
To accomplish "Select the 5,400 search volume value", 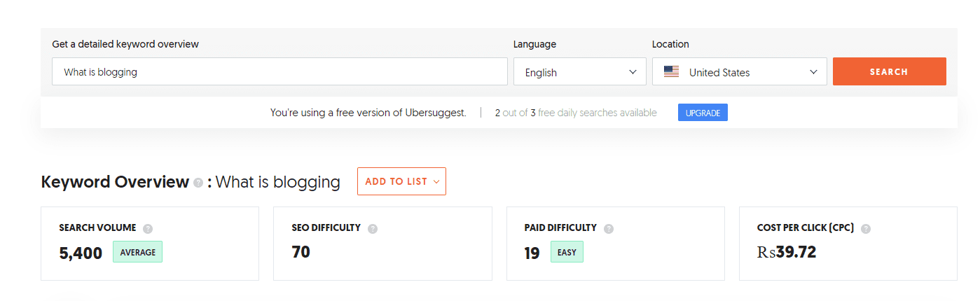I will coord(81,253).
